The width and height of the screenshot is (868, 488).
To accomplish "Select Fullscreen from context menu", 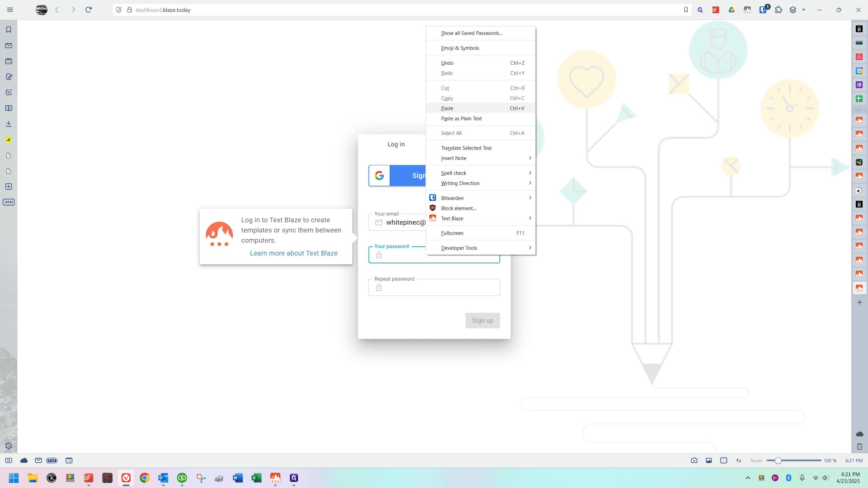I will pos(480,233).
